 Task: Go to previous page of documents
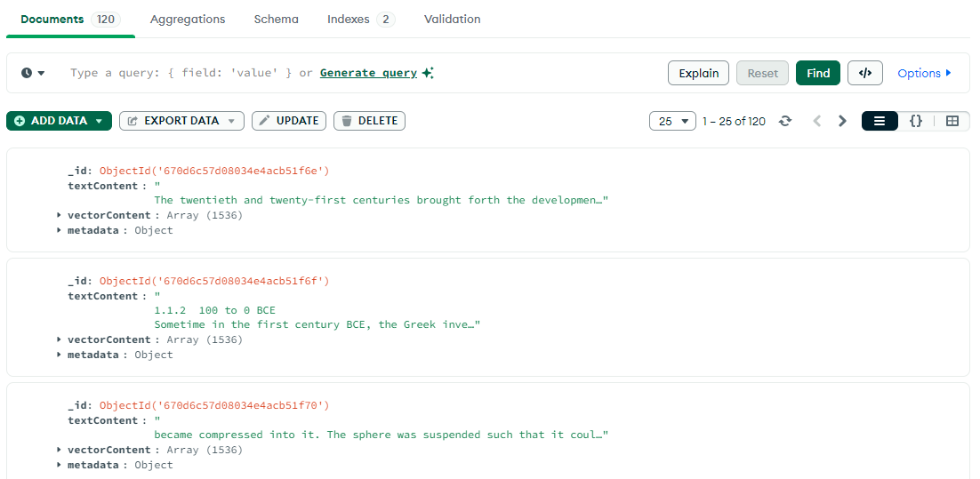click(817, 121)
